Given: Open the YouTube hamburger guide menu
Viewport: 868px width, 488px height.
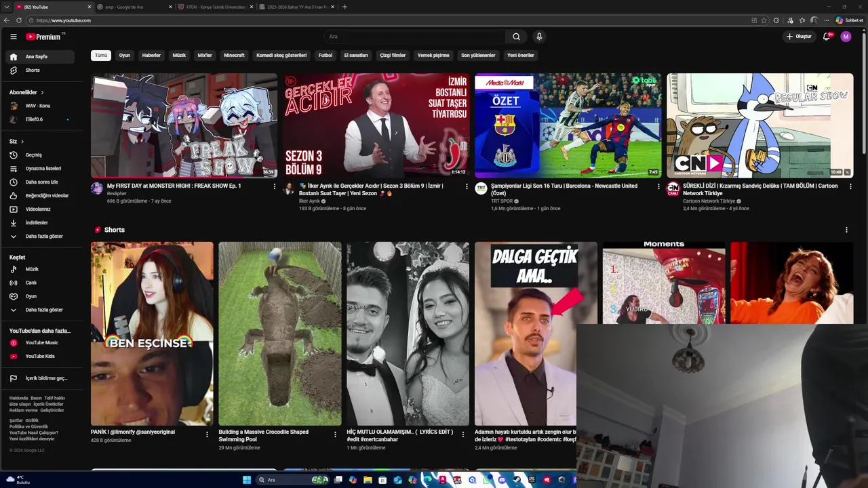Looking at the screenshot, I should point(14,37).
